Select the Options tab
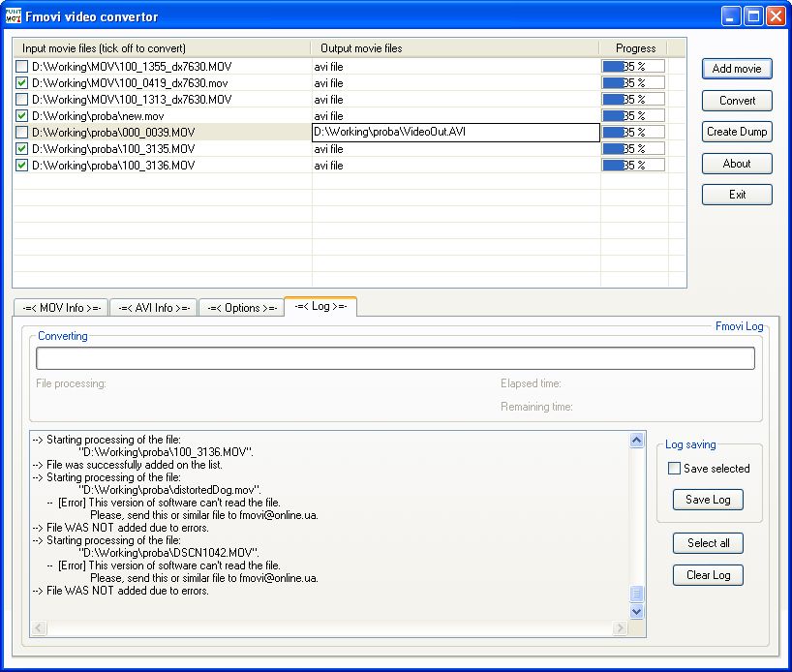792x672 pixels. [x=241, y=308]
